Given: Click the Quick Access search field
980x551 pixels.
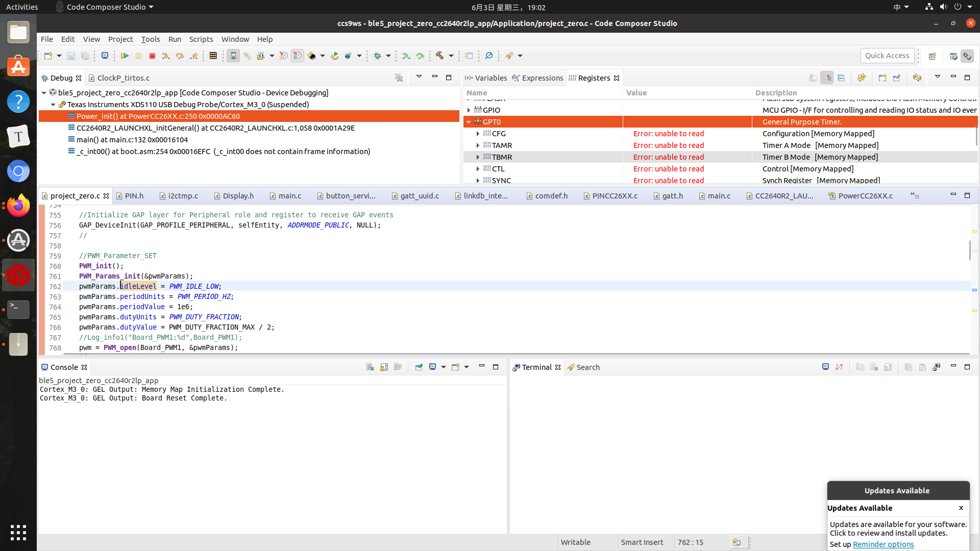Looking at the screenshot, I should pos(887,56).
